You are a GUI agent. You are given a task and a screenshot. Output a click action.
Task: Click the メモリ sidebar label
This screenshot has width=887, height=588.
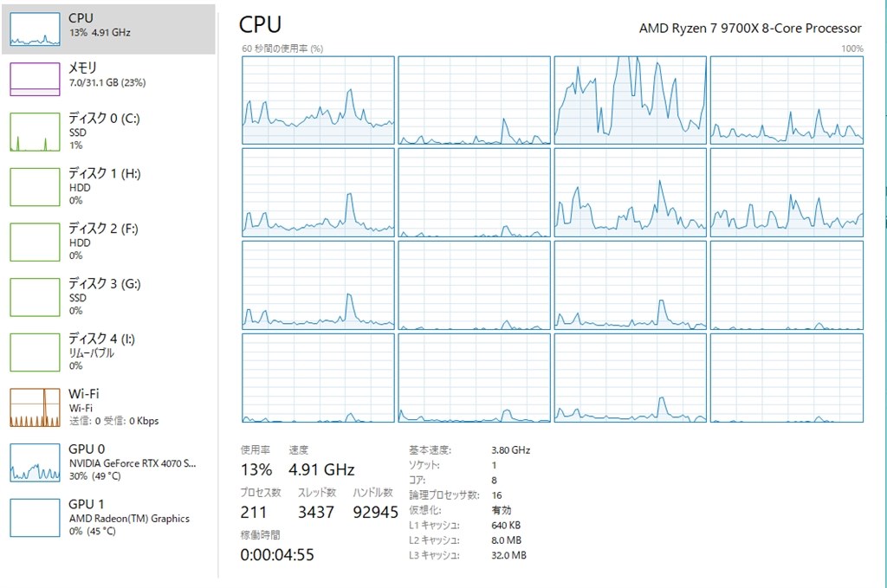click(82, 68)
